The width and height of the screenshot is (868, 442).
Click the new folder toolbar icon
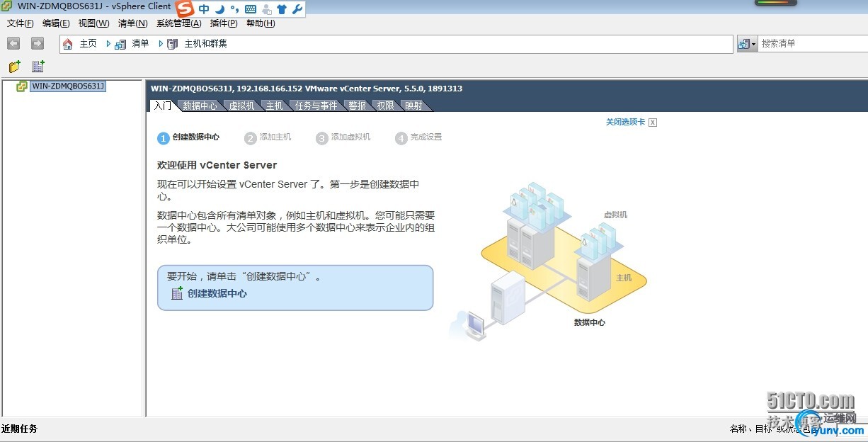(15, 67)
